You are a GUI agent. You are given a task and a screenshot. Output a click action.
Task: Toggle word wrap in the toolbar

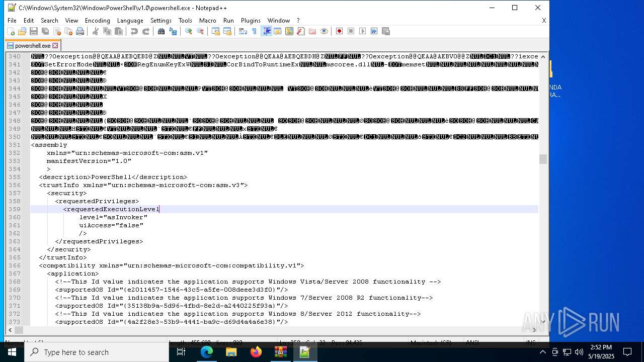pyautogui.click(x=243, y=31)
